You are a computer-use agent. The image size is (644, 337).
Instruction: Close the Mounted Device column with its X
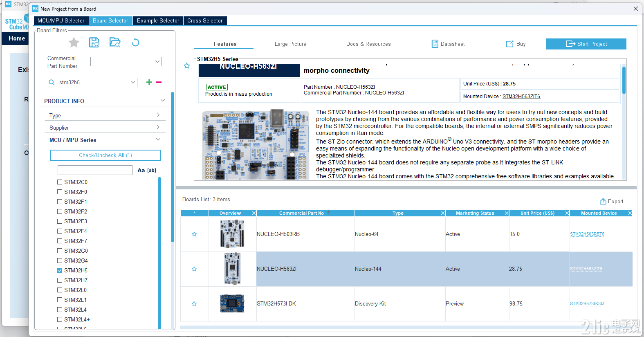pos(630,213)
